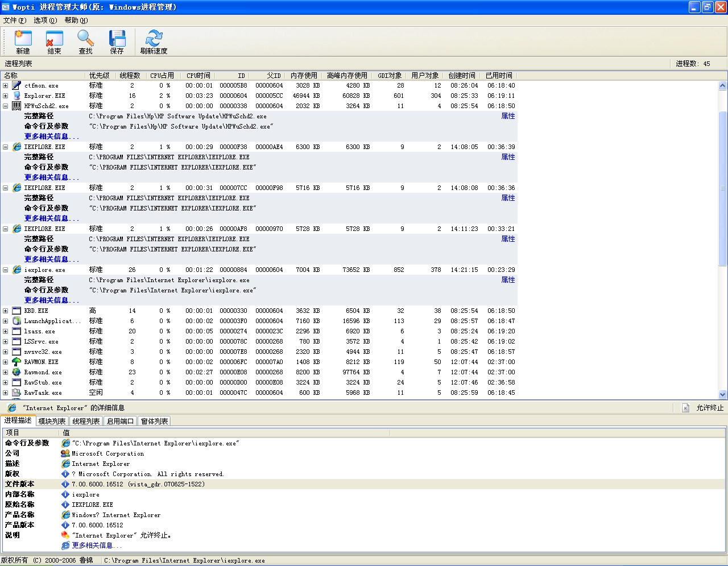Click 属性 link for HPWuSchd2.exe
Viewport: 728px width, 566px height.
pos(508,116)
